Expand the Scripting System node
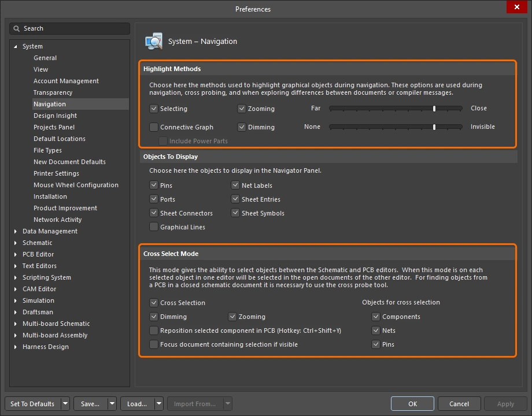532x416 pixels. (x=15, y=277)
